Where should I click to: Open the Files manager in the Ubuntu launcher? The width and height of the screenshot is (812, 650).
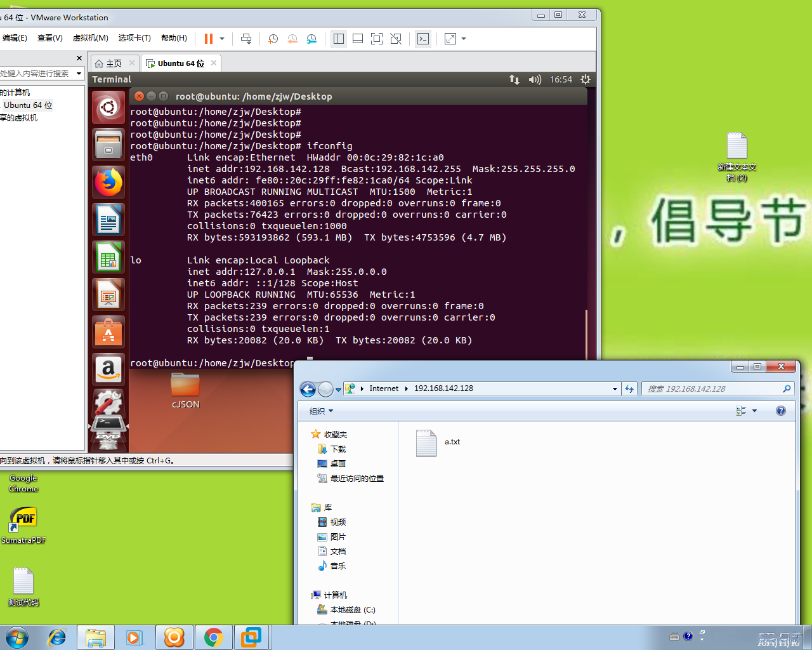[x=108, y=145]
